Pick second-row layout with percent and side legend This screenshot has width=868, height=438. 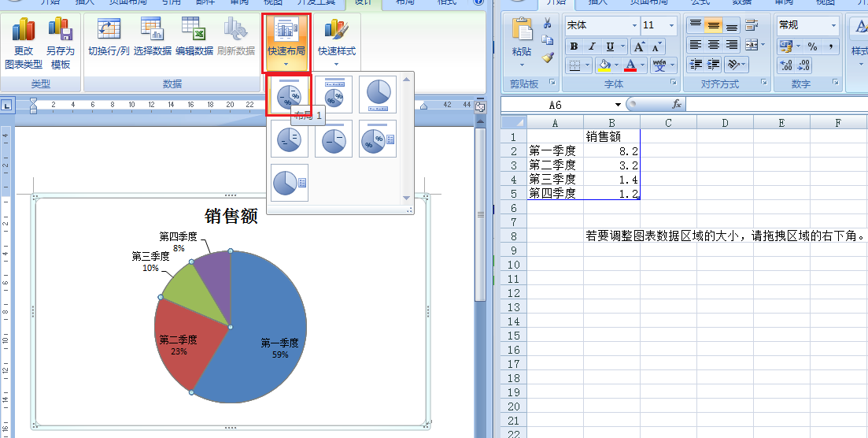pyautogui.click(x=378, y=139)
